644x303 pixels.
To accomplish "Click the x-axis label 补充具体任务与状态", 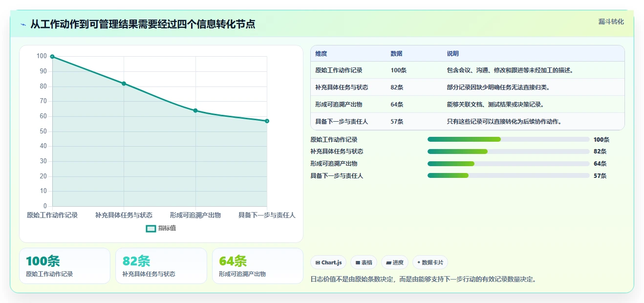I will point(124,215).
